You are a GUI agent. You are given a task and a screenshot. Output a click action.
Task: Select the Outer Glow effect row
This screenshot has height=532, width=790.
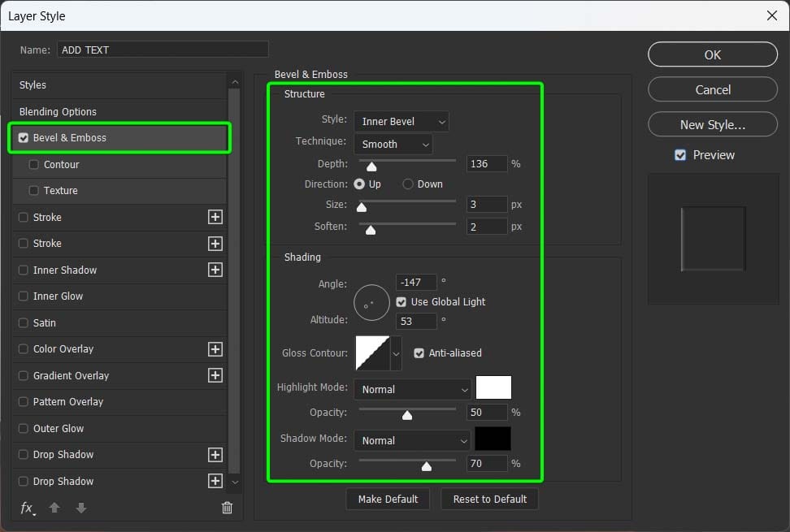(119, 428)
